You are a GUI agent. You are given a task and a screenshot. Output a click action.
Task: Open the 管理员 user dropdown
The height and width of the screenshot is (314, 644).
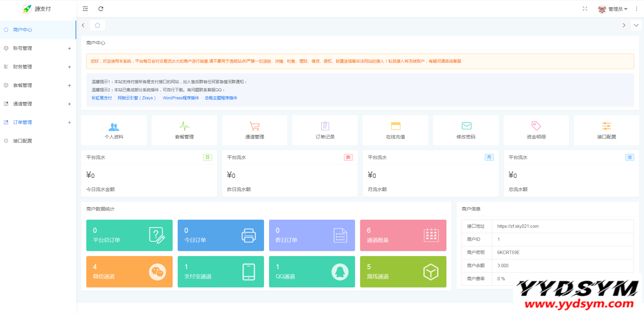[613, 9]
